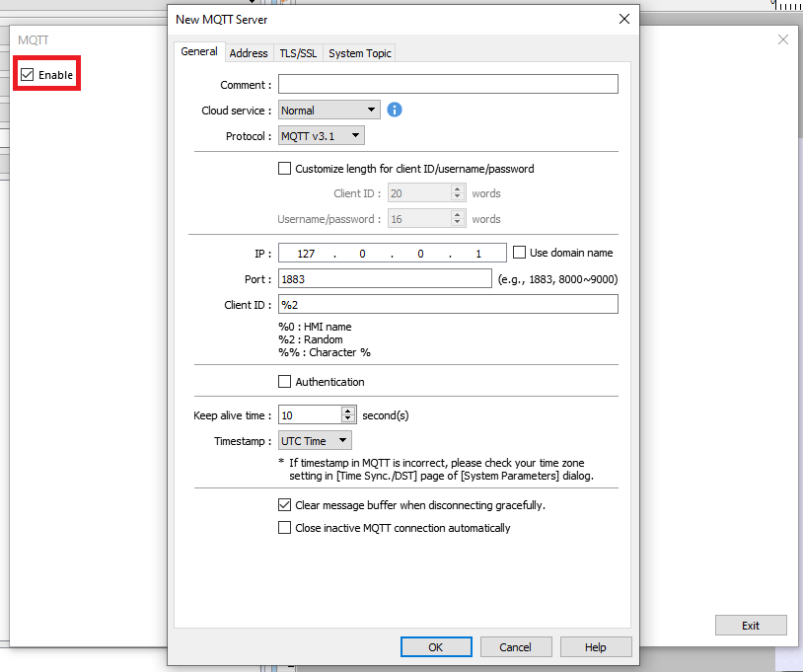
Task: Check Close inactive MQTT connection automatically
Action: 284,528
